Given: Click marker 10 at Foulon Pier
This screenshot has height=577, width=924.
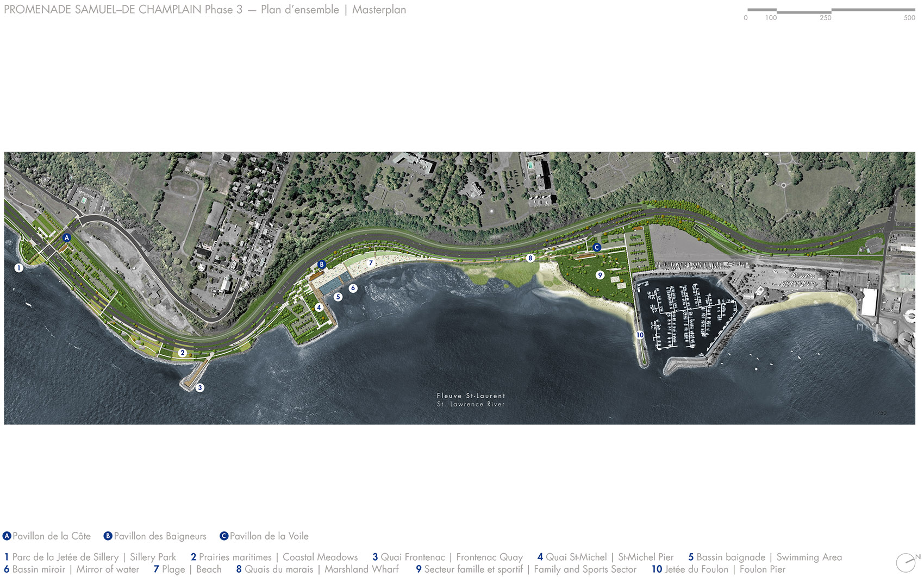Looking at the screenshot, I should 640,335.
